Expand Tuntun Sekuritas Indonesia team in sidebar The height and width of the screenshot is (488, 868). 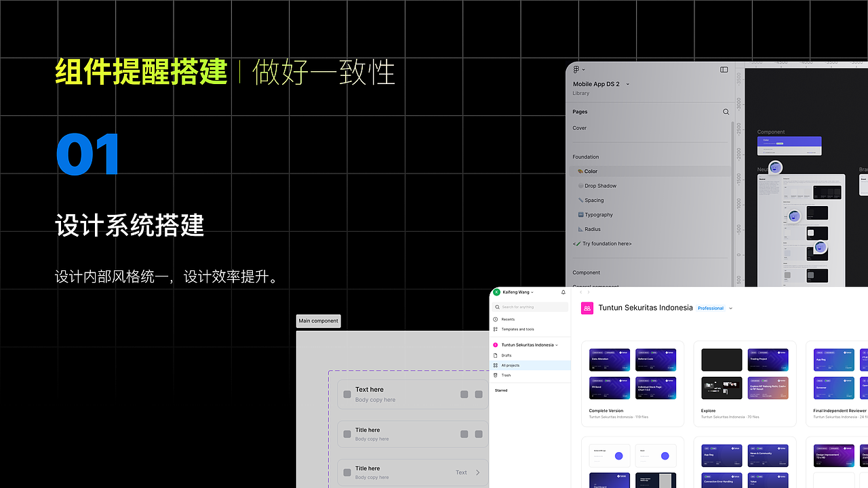pyautogui.click(x=557, y=345)
